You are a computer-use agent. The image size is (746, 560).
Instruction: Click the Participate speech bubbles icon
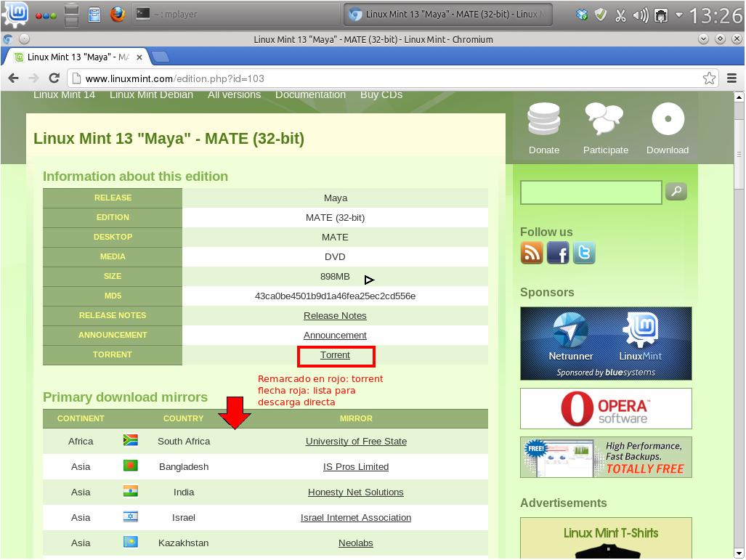coord(604,118)
